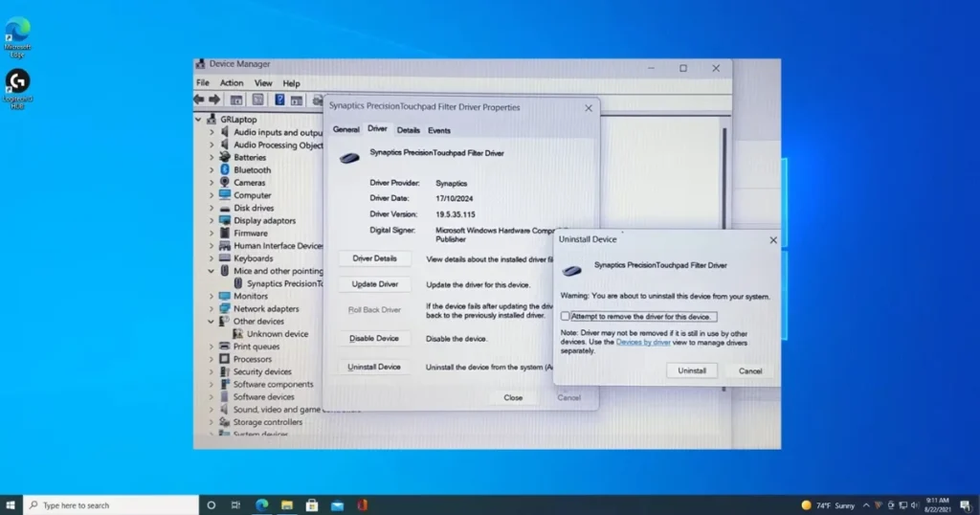Select the Firmware chip icon
The height and width of the screenshot is (515, 980).
[x=225, y=233]
